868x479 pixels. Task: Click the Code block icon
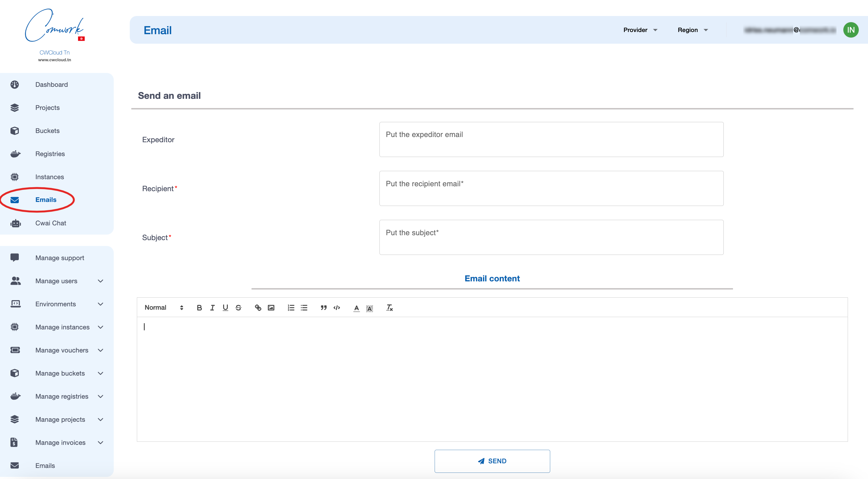coord(337,307)
